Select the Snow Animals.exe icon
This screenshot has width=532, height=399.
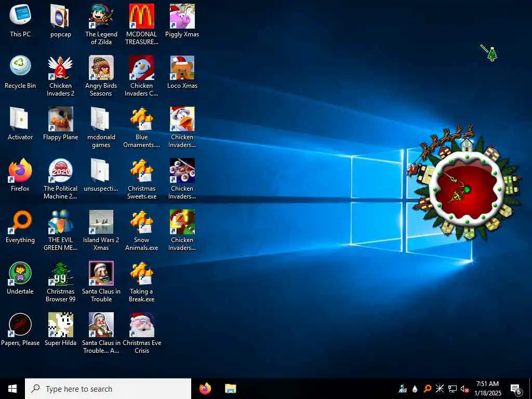tap(141, 230)
